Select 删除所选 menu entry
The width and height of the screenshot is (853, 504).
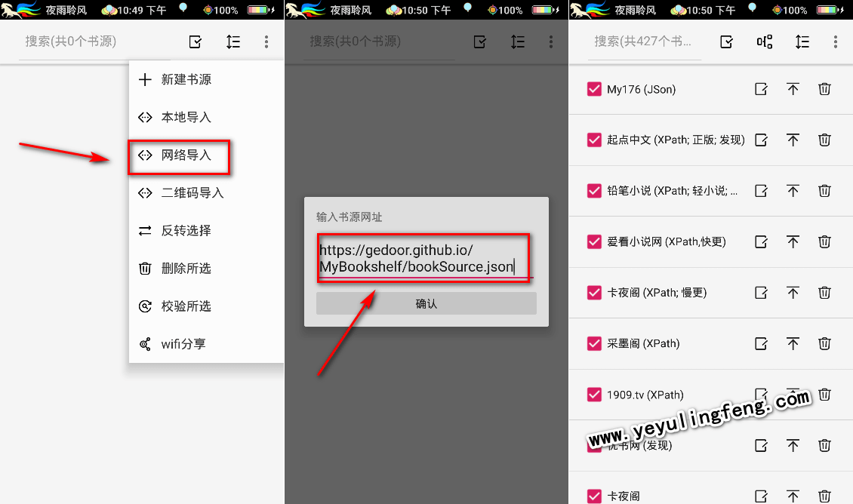(x=206, y=269)
